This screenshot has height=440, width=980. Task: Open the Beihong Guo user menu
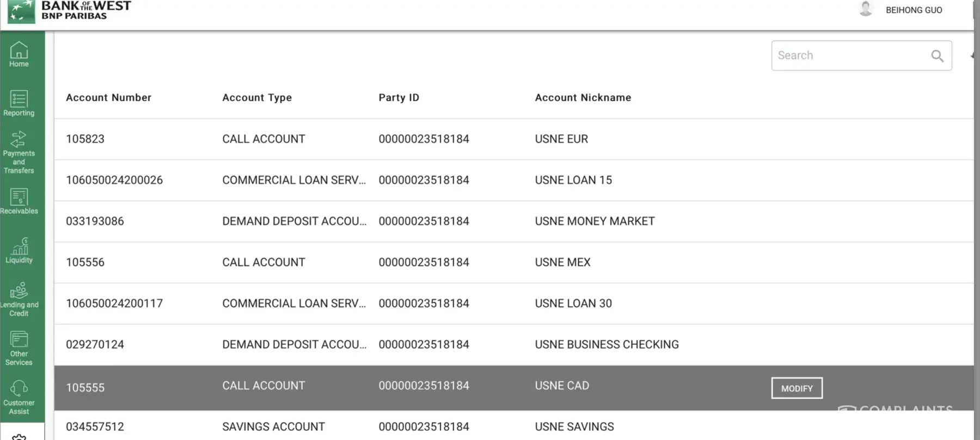pyautogui.click(x=914, y=10)
